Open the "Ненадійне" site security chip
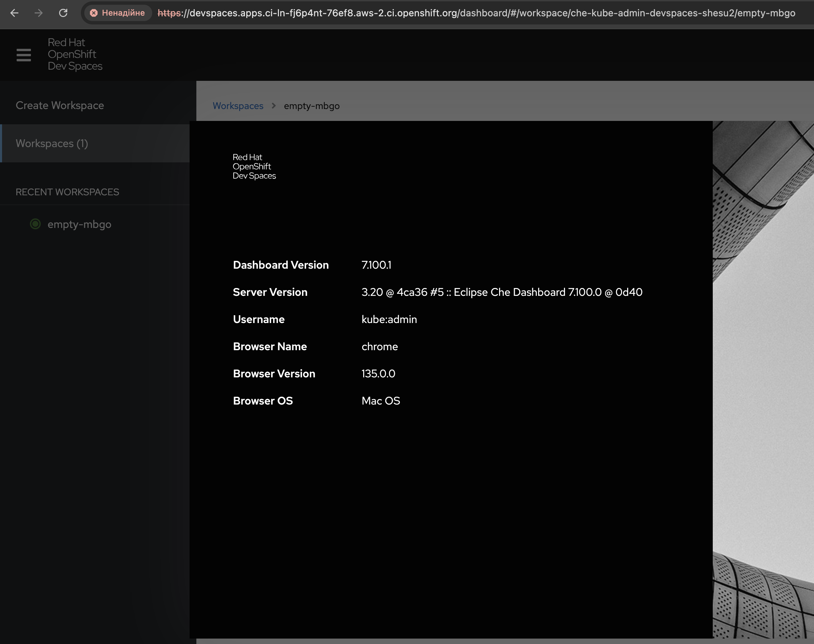The width and height of the screenshot is (814, 644). pyautogui.click(x=117, y=13)
